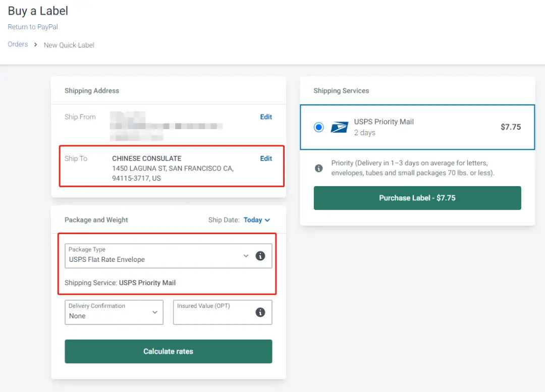
Task: Click the Shipping Services section heading
Action: coord(341,91)
